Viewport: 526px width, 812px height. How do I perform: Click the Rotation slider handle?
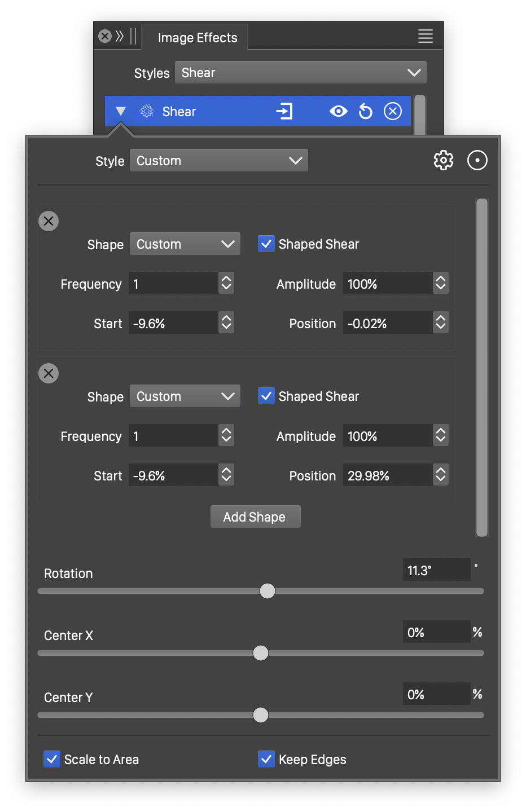coord(268,591)
